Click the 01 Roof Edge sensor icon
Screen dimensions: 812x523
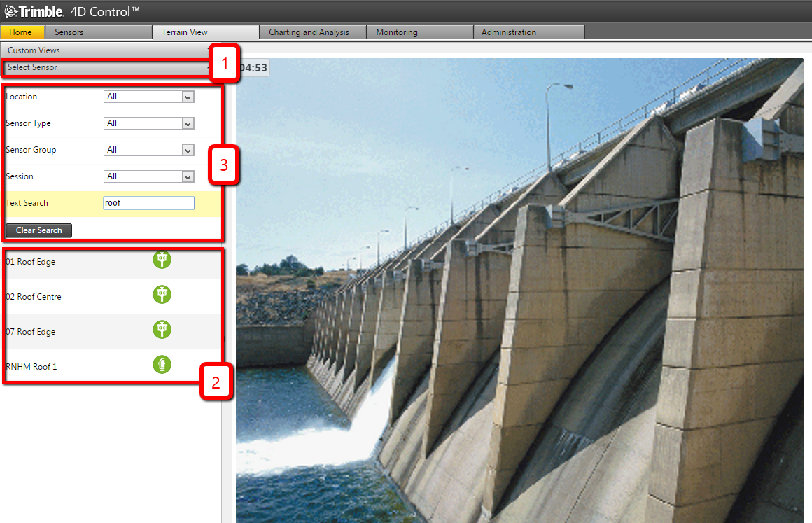[x=162, y=260]
